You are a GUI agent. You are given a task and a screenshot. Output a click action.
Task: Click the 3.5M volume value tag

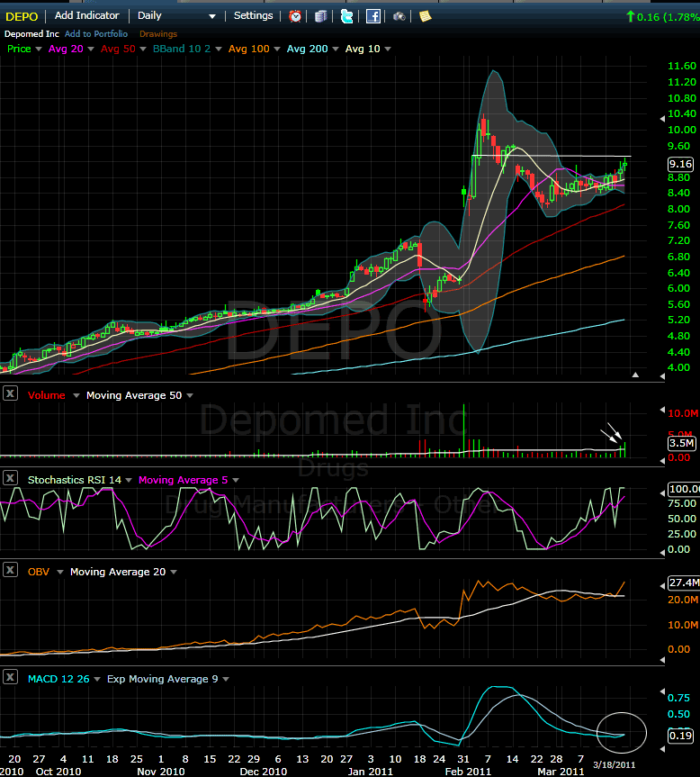(x=682, y=443)
